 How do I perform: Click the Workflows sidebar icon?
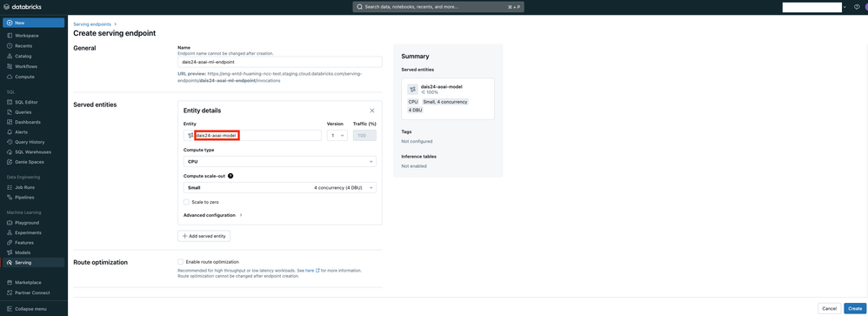pyautogui.click(x=10, y=66)
